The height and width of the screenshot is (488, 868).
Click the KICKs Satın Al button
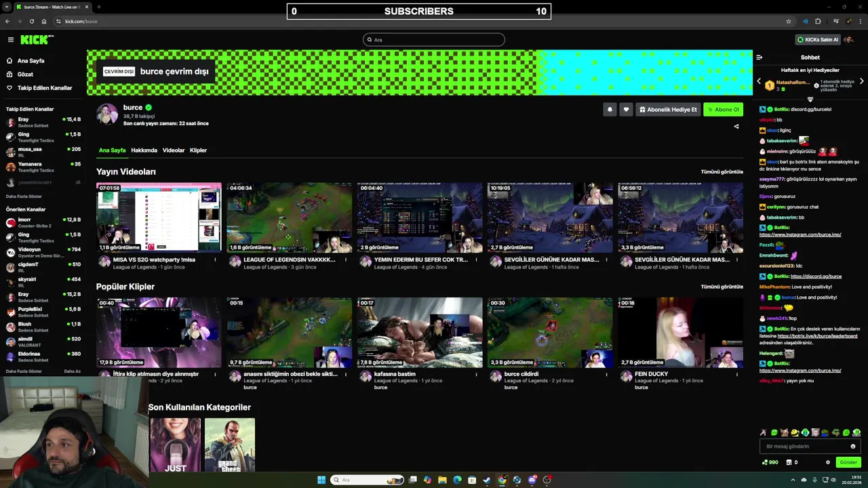coord(818,40)
